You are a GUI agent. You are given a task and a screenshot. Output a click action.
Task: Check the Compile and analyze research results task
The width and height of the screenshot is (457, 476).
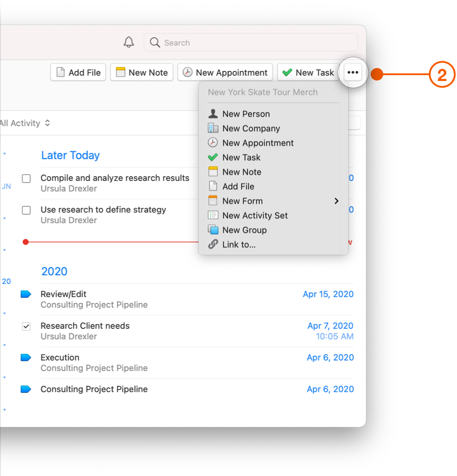point(26,178)
